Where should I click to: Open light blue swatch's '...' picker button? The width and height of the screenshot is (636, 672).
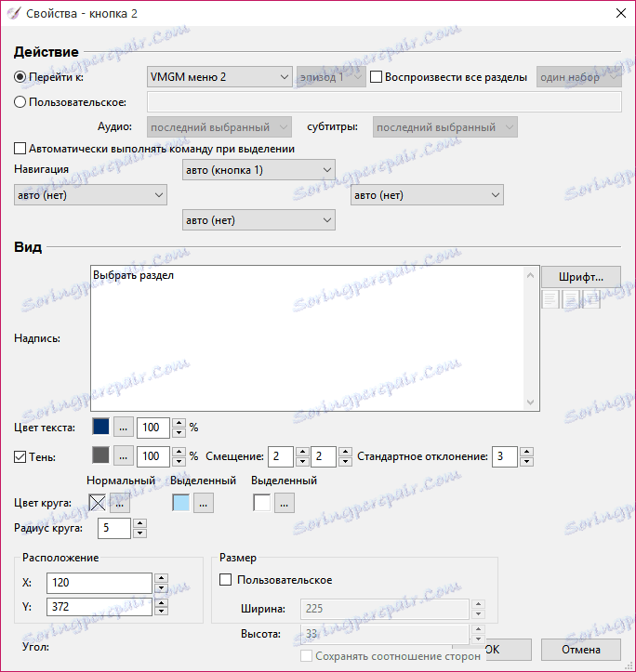pyautogui.click(x=204, y=503)
